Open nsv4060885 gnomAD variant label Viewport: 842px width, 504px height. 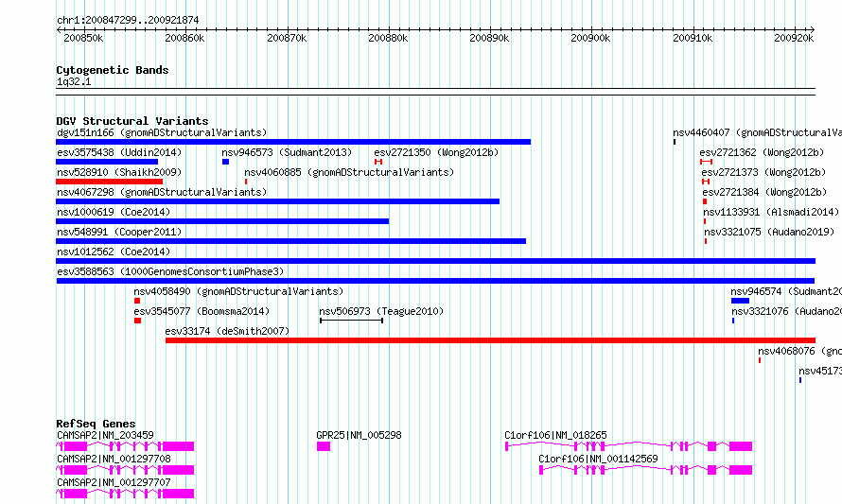tap(349, 172)
